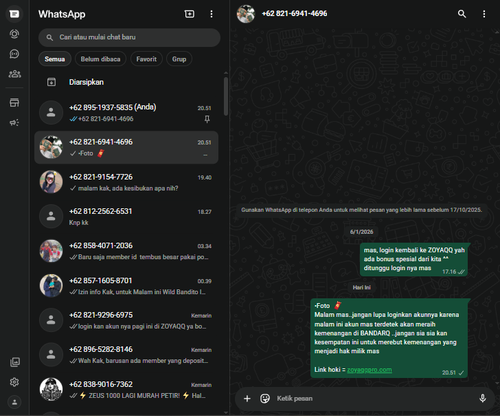
Task: Open the Communities icon in sidebar
Action: click(14, 74)
